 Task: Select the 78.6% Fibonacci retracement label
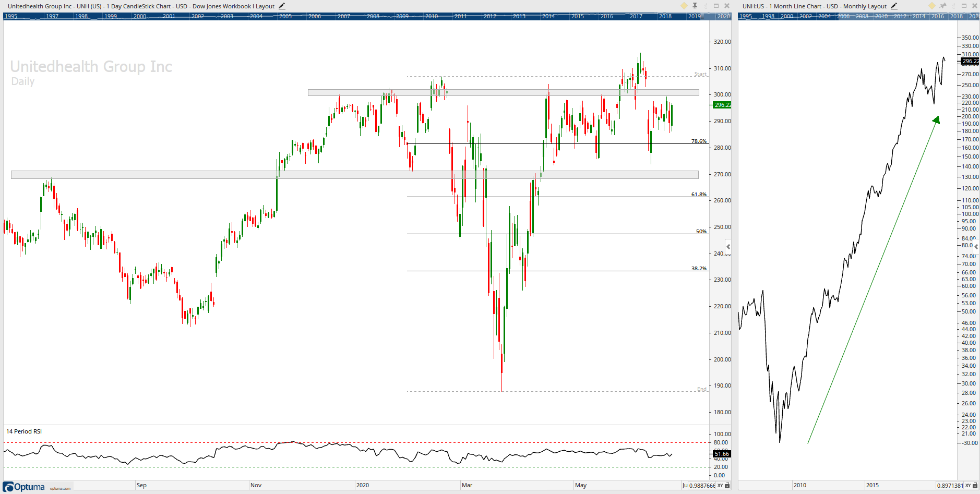699,141
